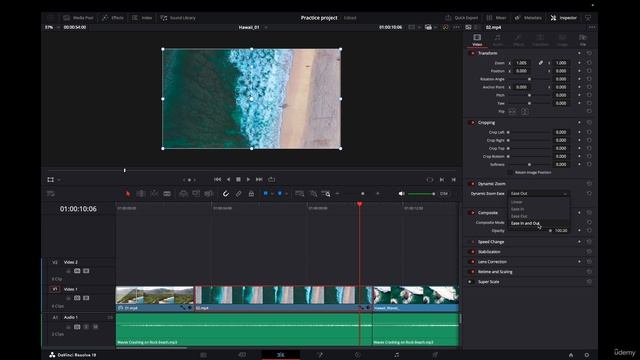This screenshot has width=640, height=360.
Task: Open project settings gear icon
Action: coord(587,355)
